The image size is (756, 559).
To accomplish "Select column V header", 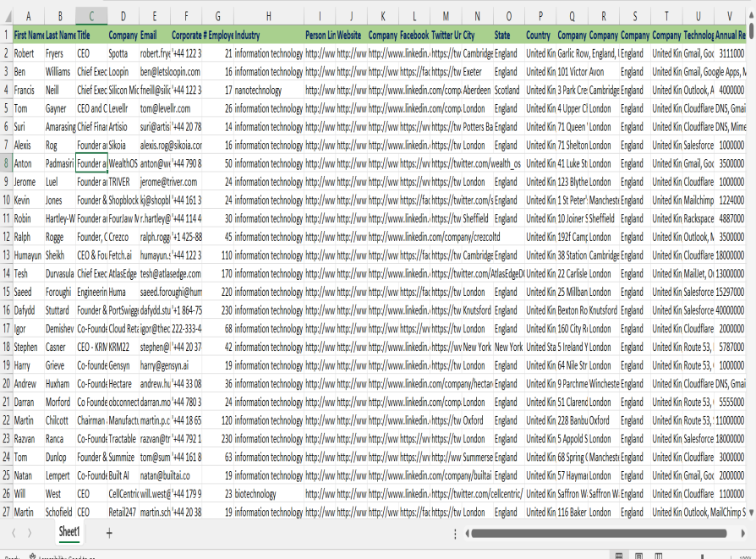I will (729, 17).
